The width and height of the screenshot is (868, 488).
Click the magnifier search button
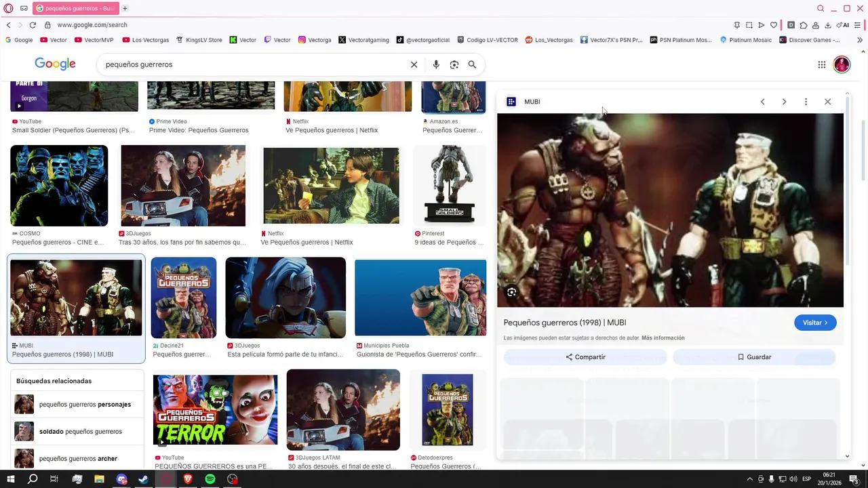coord(472,64)
